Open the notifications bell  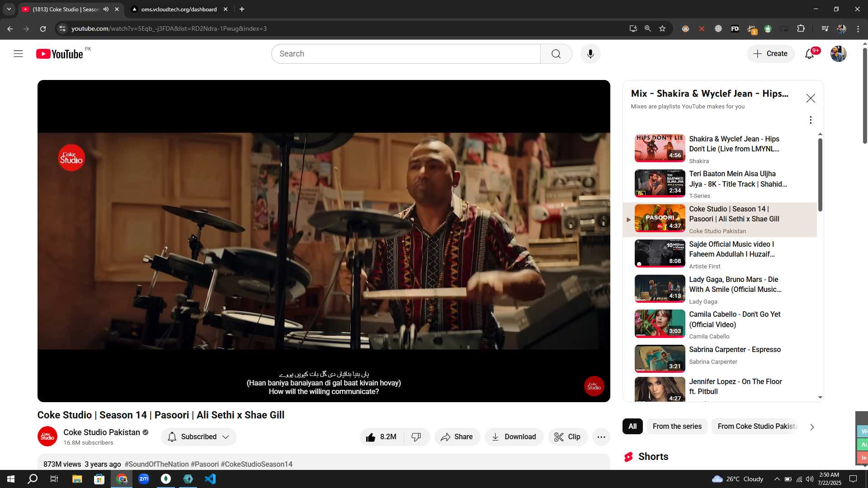[x=810, y=54]
